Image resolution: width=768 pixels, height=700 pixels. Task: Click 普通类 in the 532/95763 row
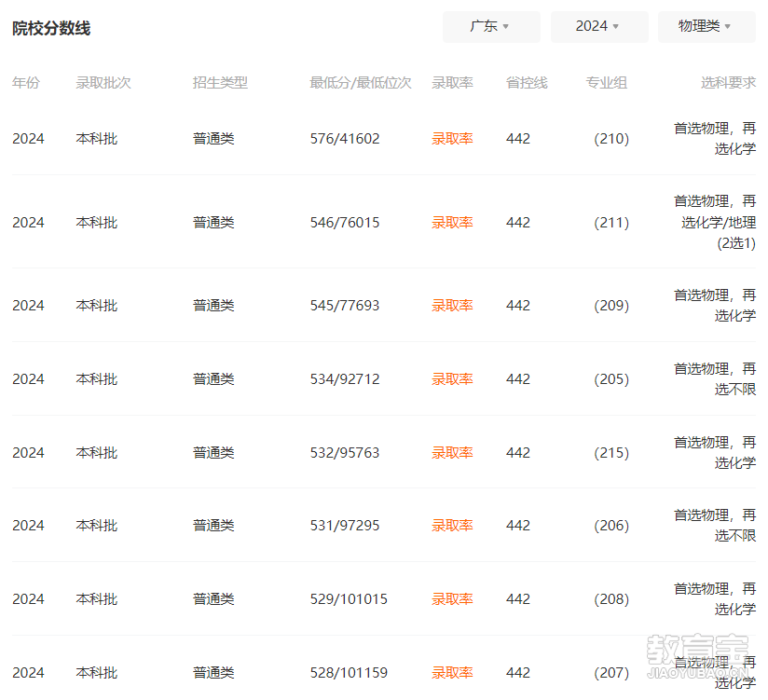(213, 453)
